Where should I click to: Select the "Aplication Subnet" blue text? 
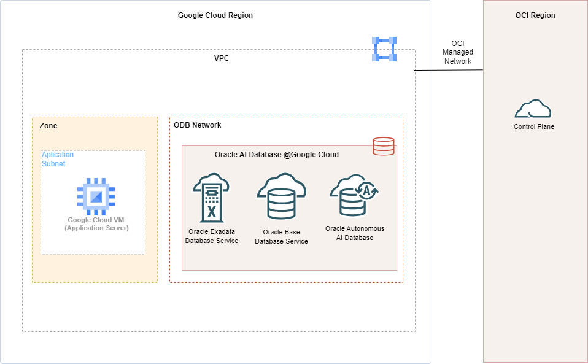click(x=57, y=159)
